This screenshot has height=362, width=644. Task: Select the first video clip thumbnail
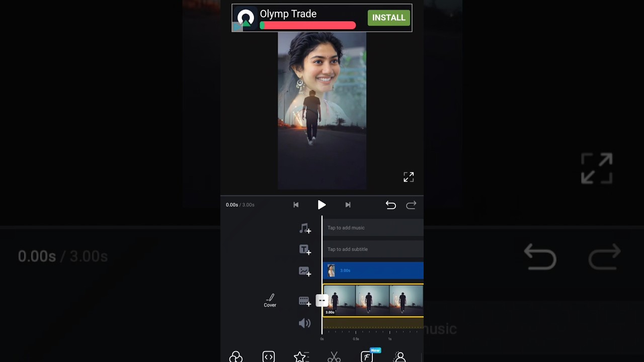[x=339, y=301]
